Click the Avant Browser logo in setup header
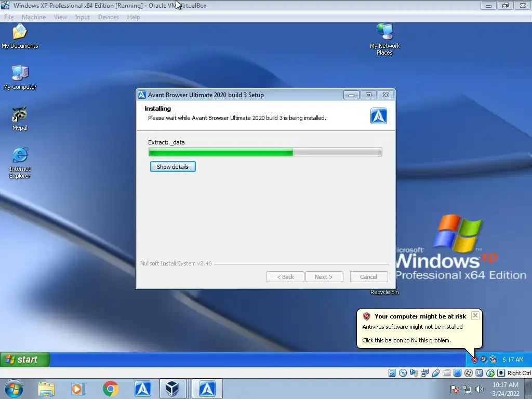The width and height of the screenshot is (532, 399). (379, 116)
